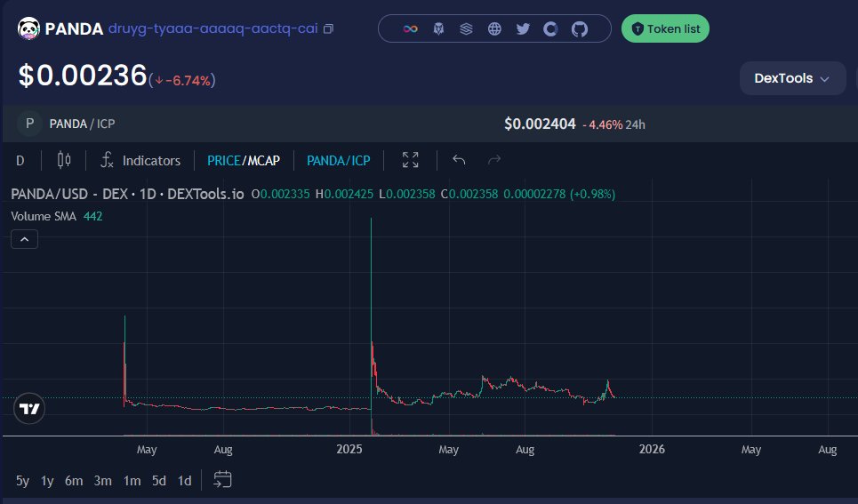Screen dimensions: 858x504
Task: Click the TradingView logo
Action: click(x=29, y=408)
